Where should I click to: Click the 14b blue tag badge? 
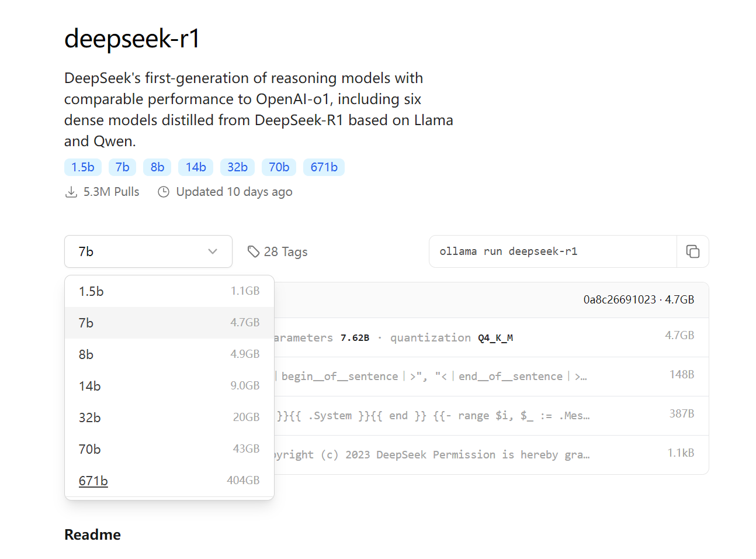tap(196, 167)
